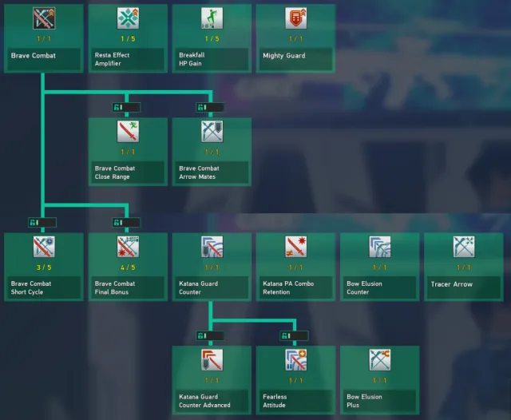The height and width of the screenshot is (420, 511).
Task: Select the Fearless Attitude skill icon
Action: (x=295, y=360)
